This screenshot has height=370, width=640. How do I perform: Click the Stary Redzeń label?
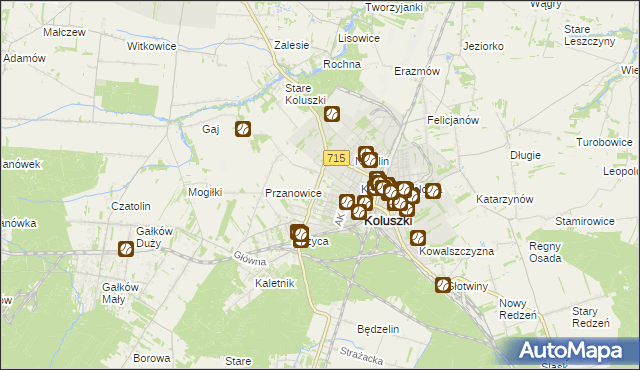click(x=591, y=317)
